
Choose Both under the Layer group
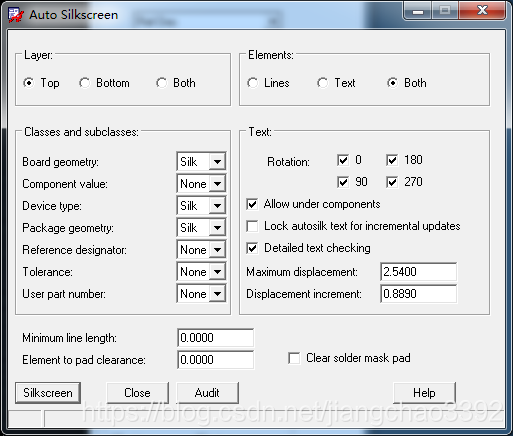tap(161, 83)
